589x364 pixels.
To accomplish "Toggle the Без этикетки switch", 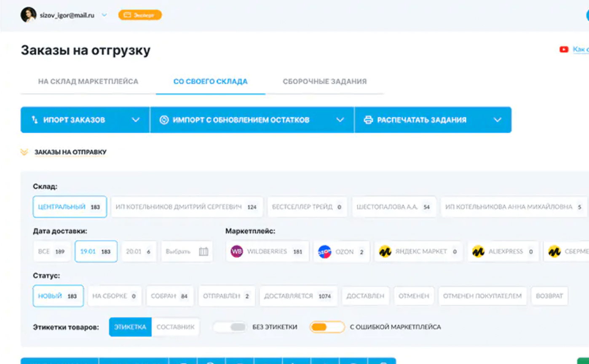I will tap(230, 327).
